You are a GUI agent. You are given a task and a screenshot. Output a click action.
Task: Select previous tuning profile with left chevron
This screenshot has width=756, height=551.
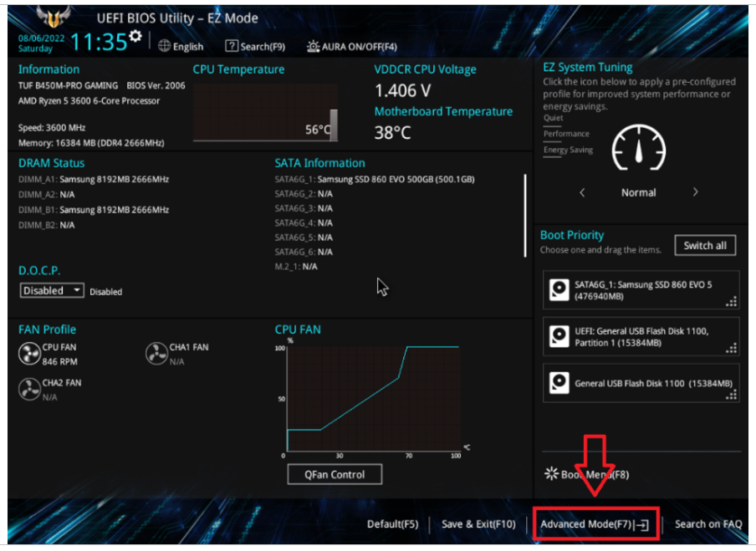pyautogui.click(x=582, y=193)
